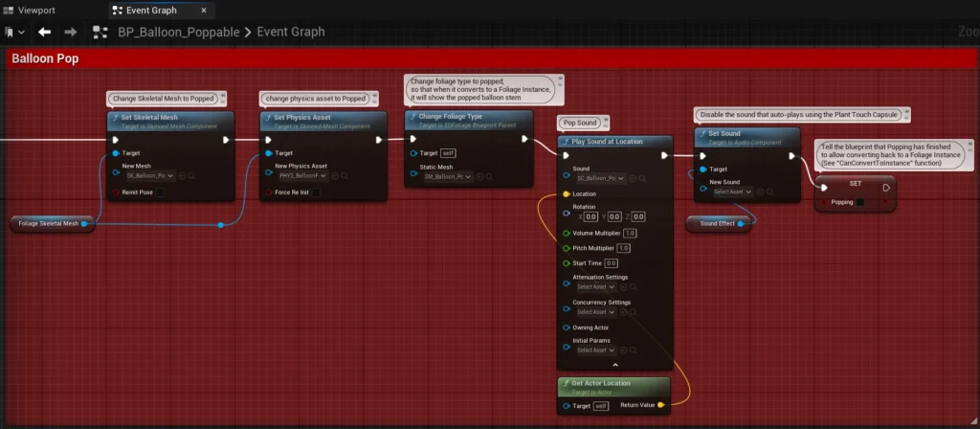Click the Foliage Skeletal Mesh variable node
980x429 pixels.
50,224
